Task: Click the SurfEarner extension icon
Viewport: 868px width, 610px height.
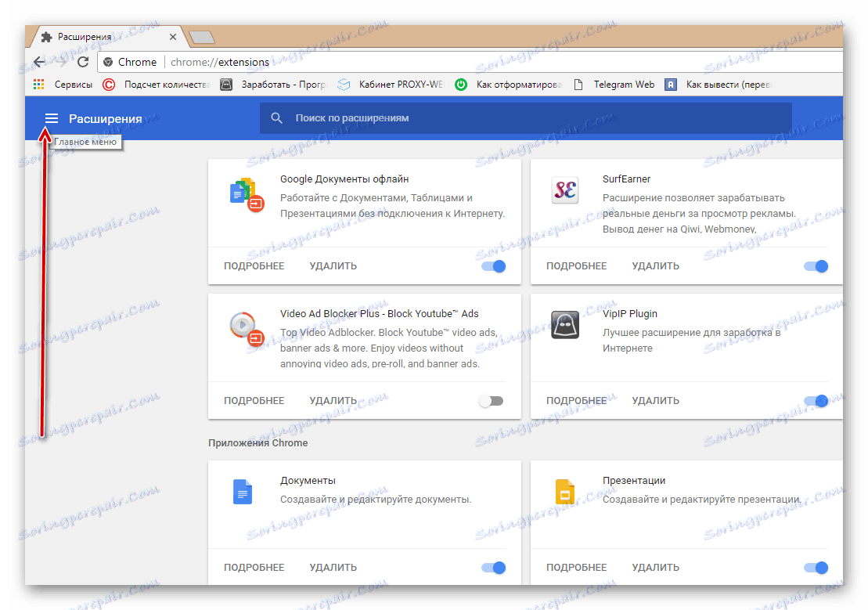Action: (x=565, y=190)
